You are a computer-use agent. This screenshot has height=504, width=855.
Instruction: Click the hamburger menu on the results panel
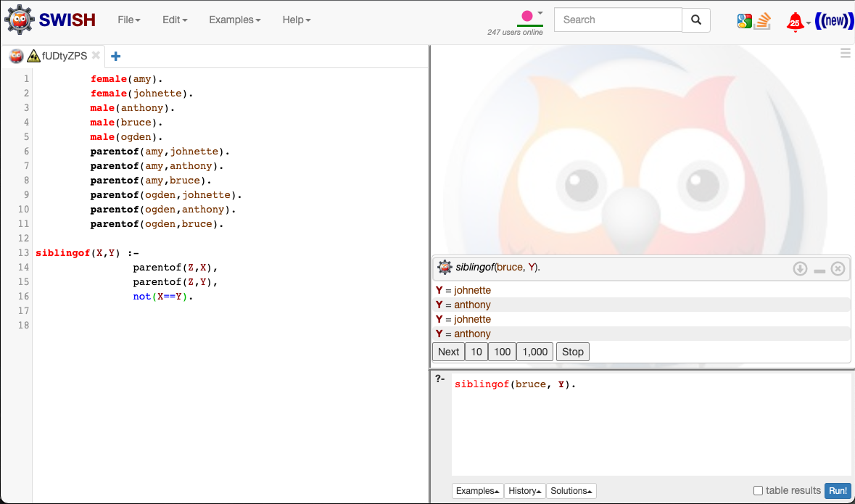[845, 52]
